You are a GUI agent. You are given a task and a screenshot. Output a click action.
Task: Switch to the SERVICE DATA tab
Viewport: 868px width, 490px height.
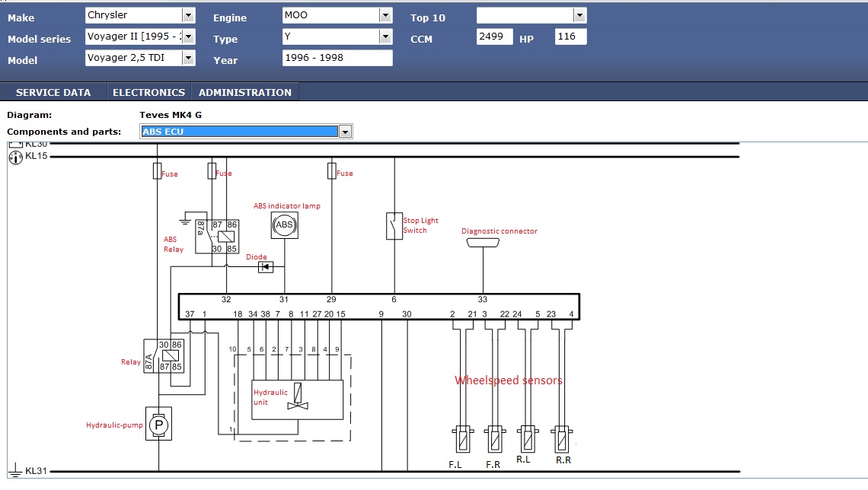point(53,92)
